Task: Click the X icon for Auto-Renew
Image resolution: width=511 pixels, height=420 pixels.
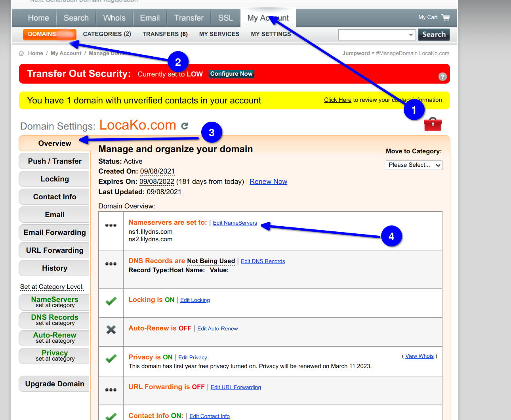Action: click(x=111, y=329)
